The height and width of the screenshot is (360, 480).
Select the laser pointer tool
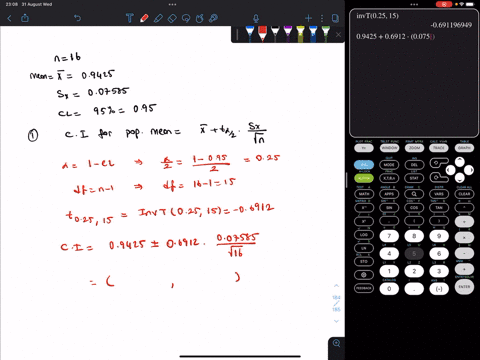coord(213,18)
